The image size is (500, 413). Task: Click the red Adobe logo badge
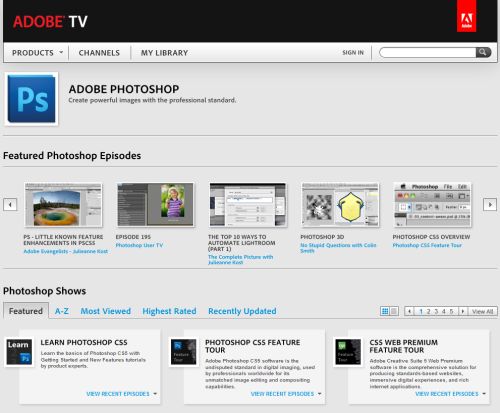[x=466, y=16]
